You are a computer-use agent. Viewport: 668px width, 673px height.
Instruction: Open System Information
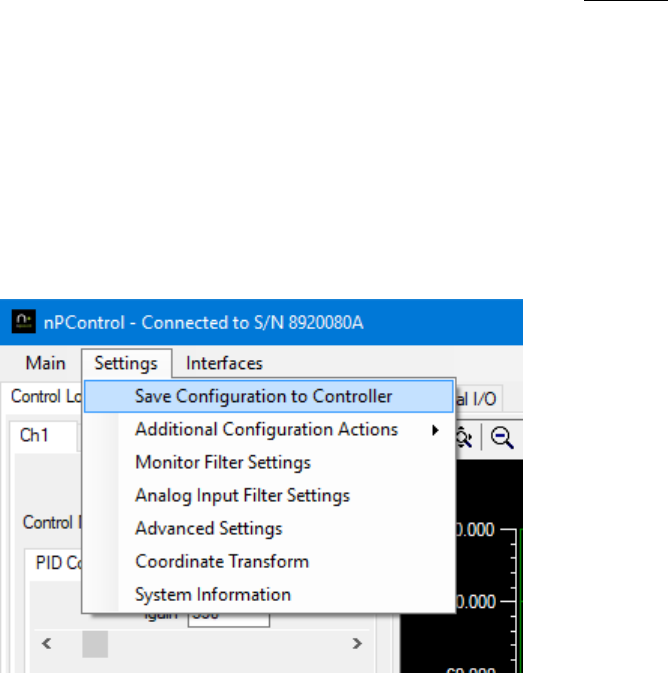coord(269,595)
